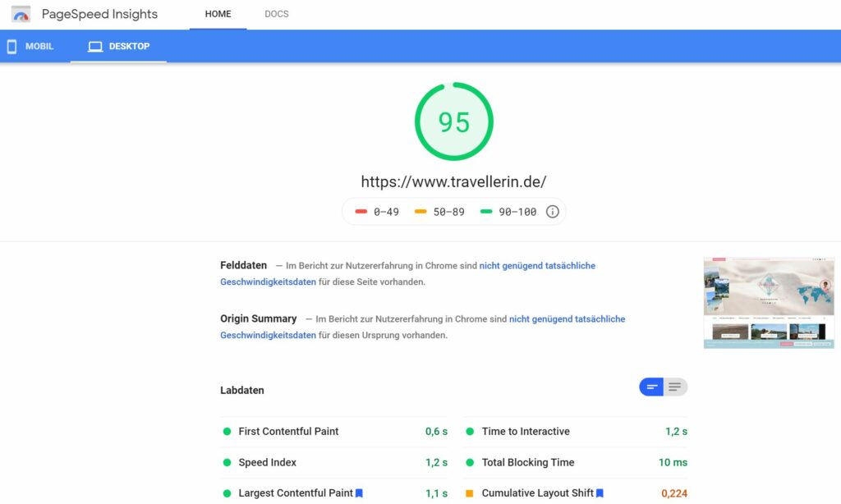Click orange square icon for Cumulative Layout Shift
This screenshot has width=841, height=504.
469,493
